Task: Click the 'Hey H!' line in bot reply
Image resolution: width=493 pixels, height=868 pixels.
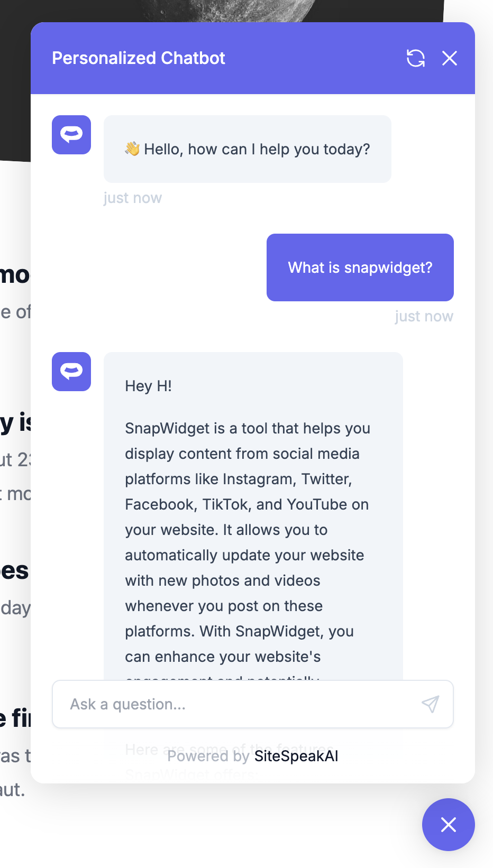Action: pos(149,386)
